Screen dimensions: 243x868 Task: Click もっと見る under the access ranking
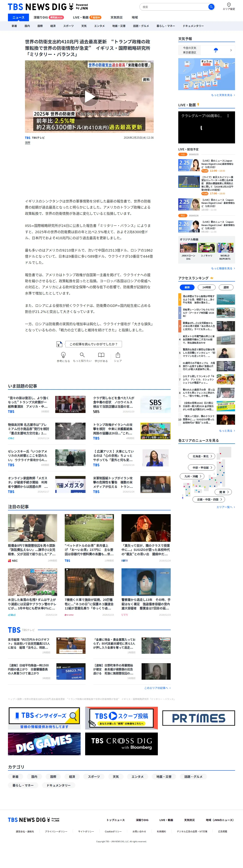227,431
